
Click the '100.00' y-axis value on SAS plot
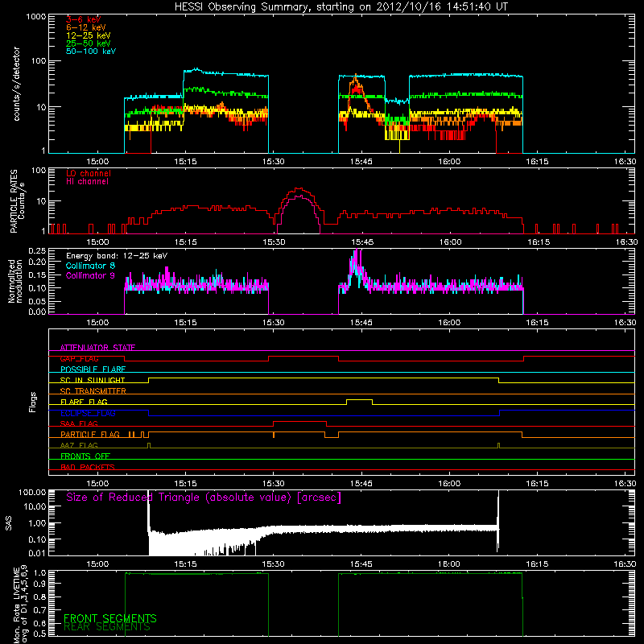(32, 492)
